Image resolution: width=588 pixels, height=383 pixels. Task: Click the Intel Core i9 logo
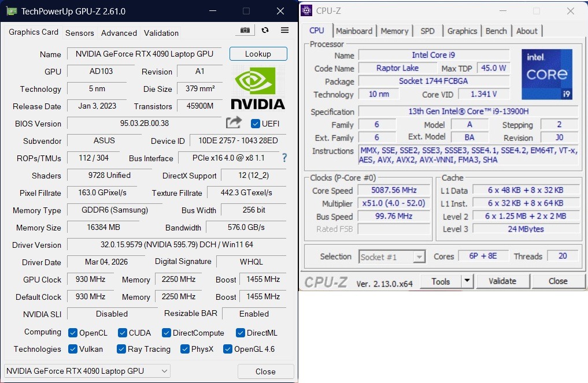click(547, 74)
